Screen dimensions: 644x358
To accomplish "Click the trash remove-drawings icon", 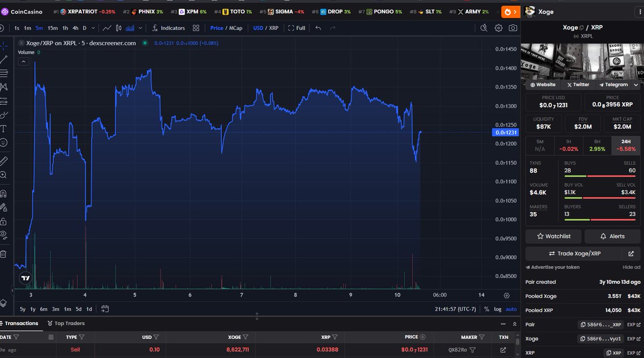I will [4, 254].
